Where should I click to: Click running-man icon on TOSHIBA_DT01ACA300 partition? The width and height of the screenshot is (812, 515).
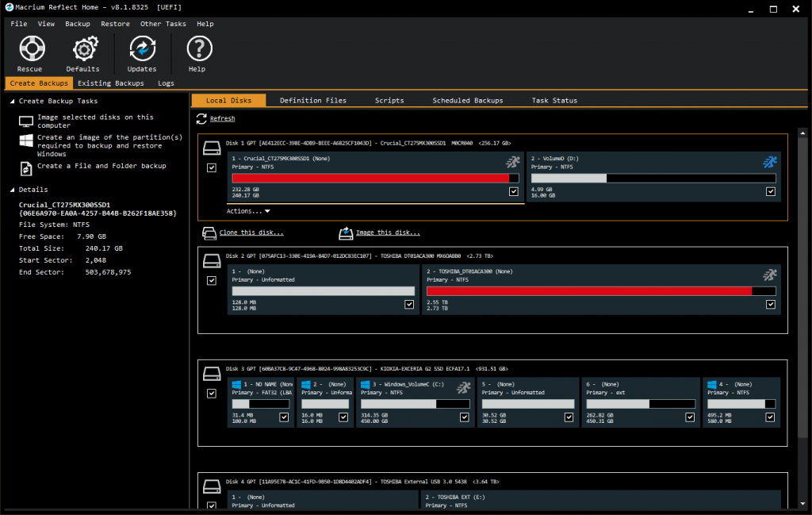point(770,275)
